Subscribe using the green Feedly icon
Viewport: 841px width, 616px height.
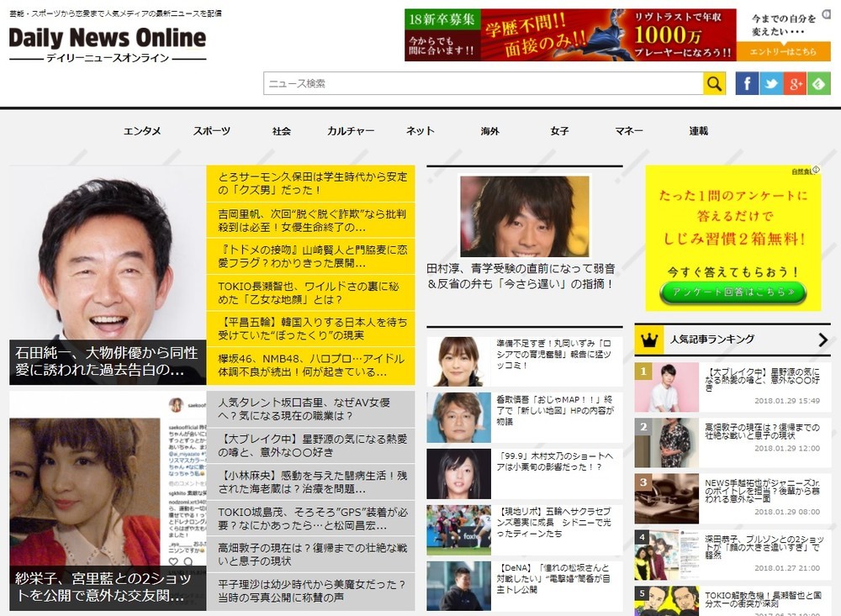(819, 82)
